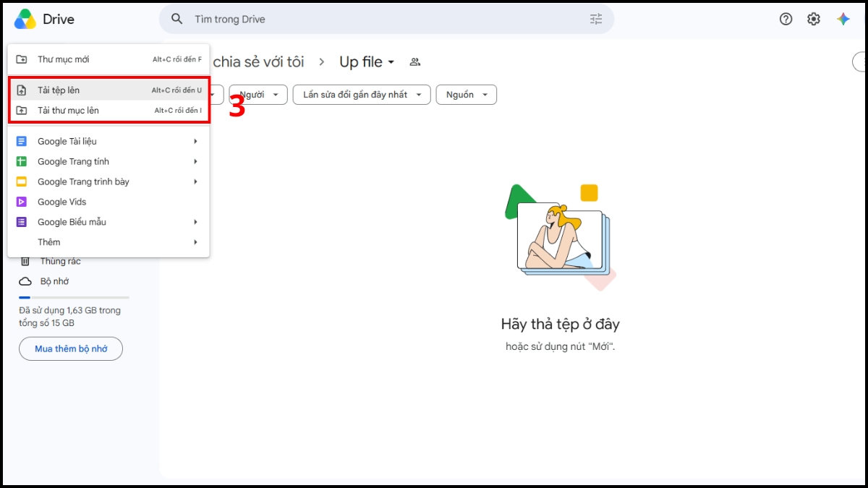868x488 pixels.
Task: Click the blue Google Docs icon
Action: point(22,142)
